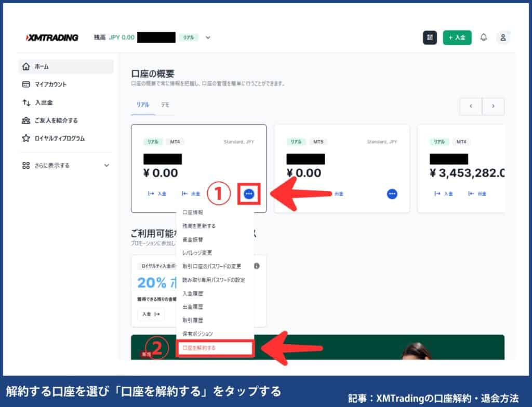Open the profile person icon top right
The width and height of the screenshot is (532, 407).
[x=503, y=37]
